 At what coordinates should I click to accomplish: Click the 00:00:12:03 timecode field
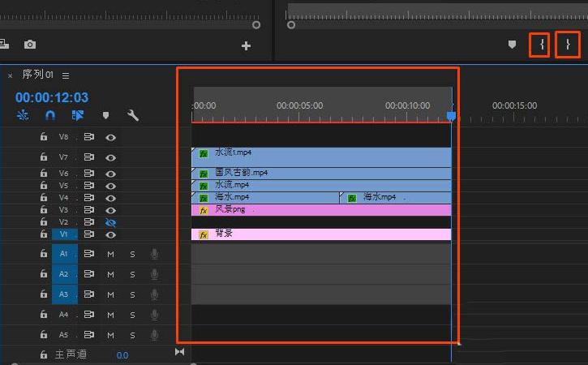click(52, 97)
